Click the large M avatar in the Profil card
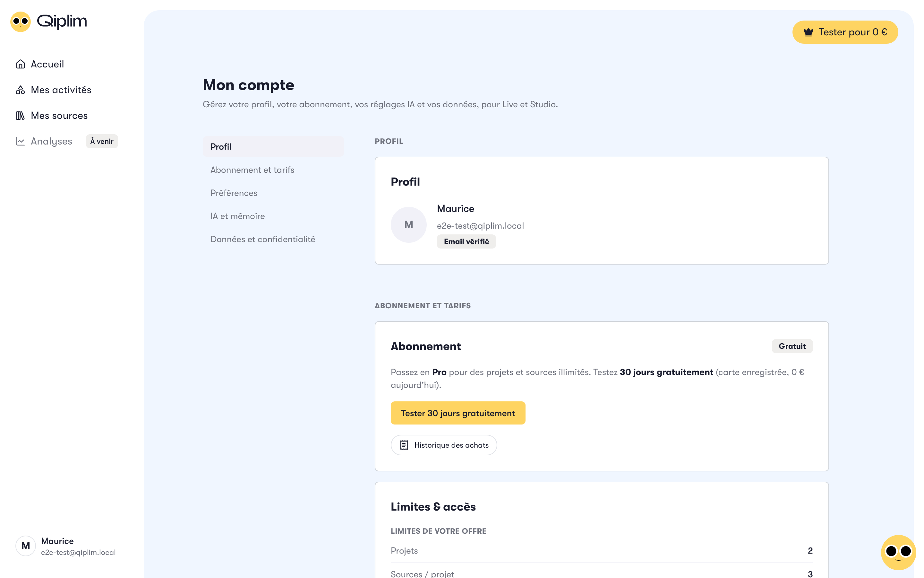 [x=408, y=225]
